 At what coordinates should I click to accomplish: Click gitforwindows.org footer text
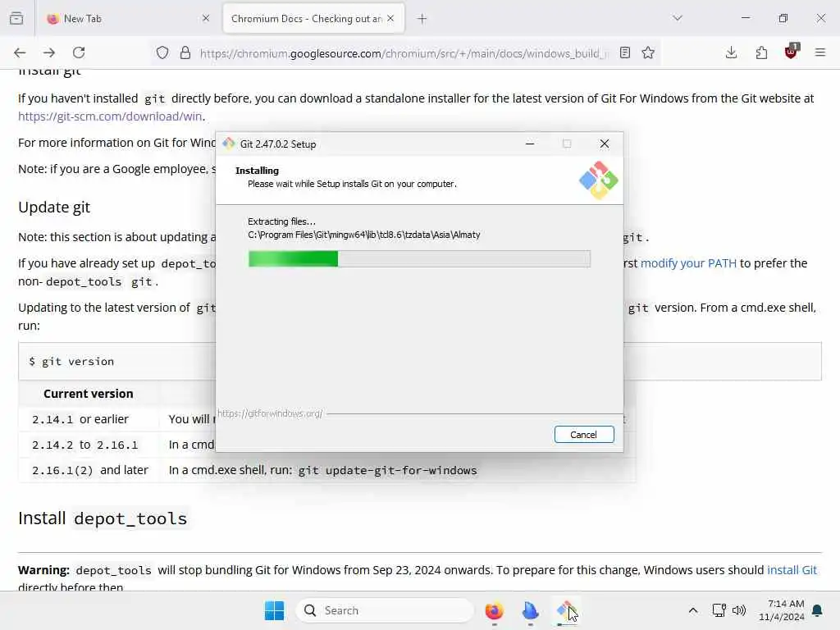click(269, 413)
